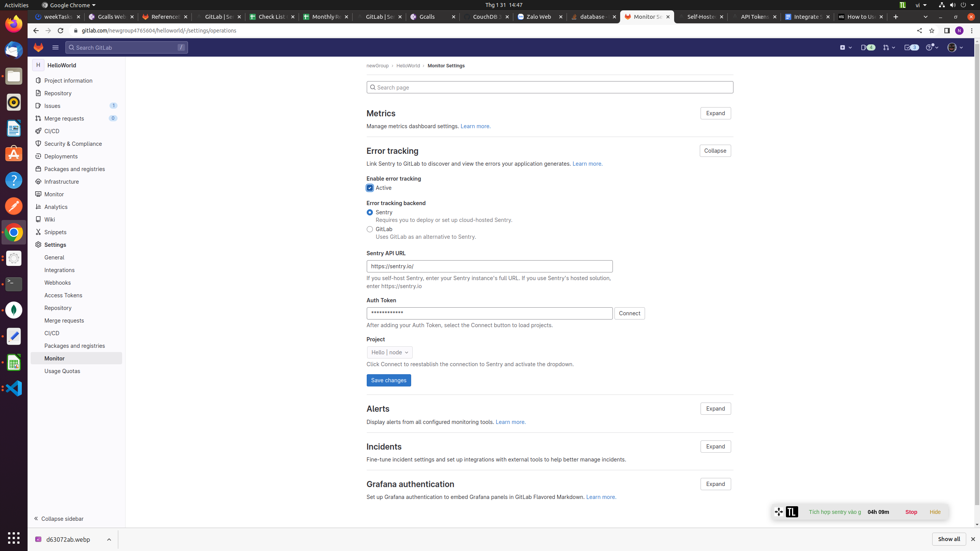The height and width of the screenshot is (551, 980).
Task: Uncheck the Active error tracking checkbox
Action: click(x=370, y=188)
